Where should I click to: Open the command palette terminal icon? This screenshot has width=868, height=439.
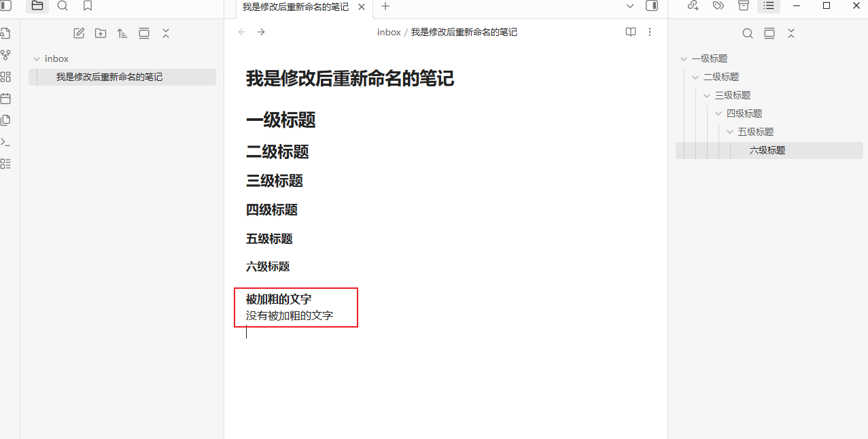tap(5, 142)
